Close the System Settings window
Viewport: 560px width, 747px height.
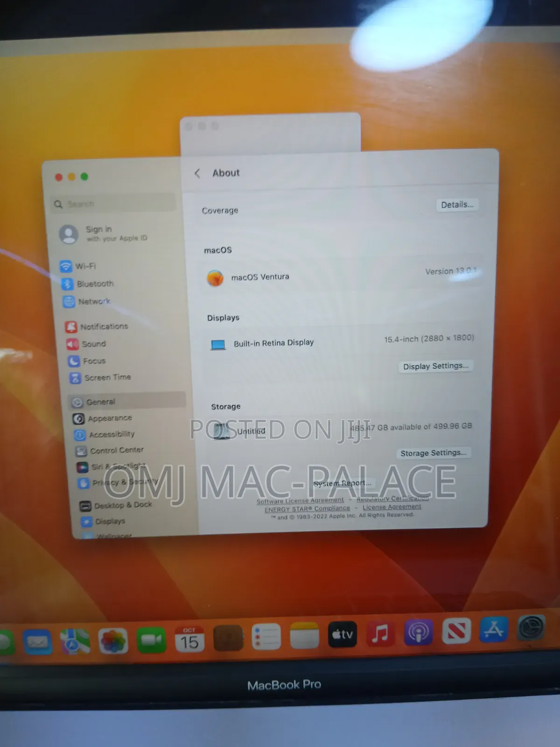(x=59, y=177)
